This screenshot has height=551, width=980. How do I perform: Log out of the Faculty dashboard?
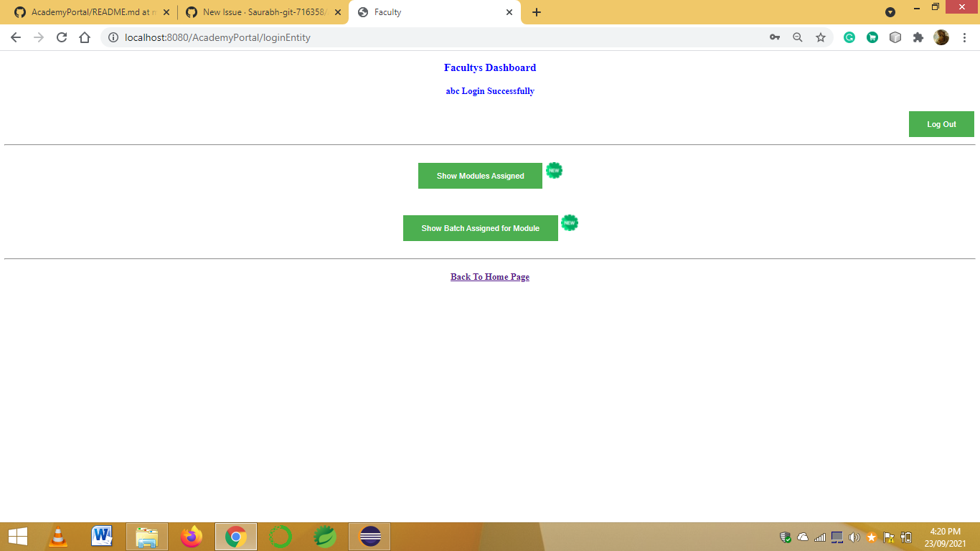(x=941, y=124)
